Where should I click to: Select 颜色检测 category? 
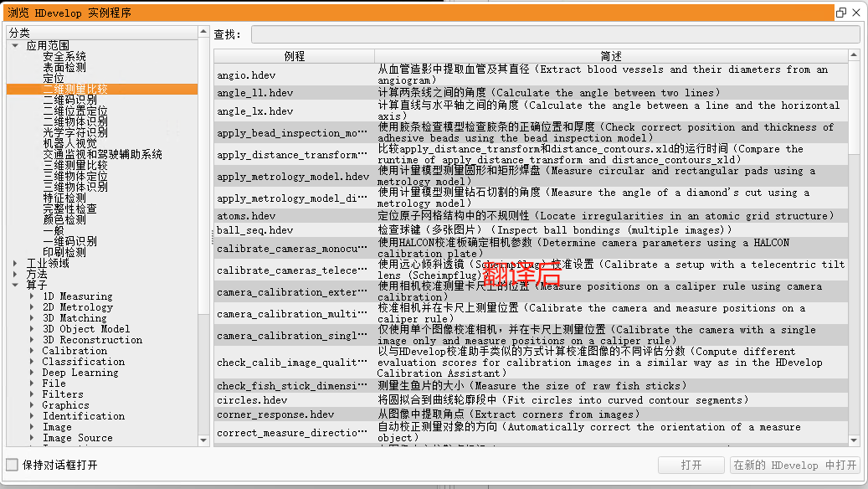coord(64,219)
